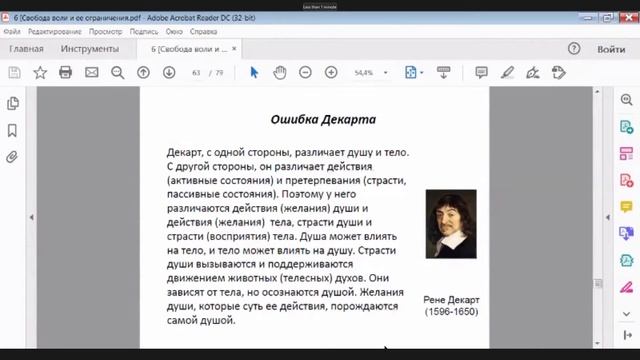Open page thumbnails panel in left sidebar

(13, 103)
